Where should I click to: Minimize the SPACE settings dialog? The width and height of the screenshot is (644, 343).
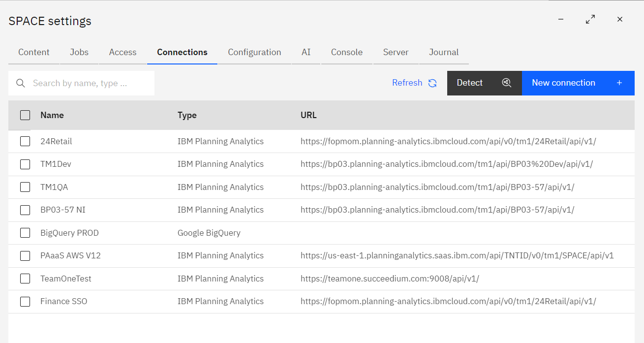tap(561, 19)
